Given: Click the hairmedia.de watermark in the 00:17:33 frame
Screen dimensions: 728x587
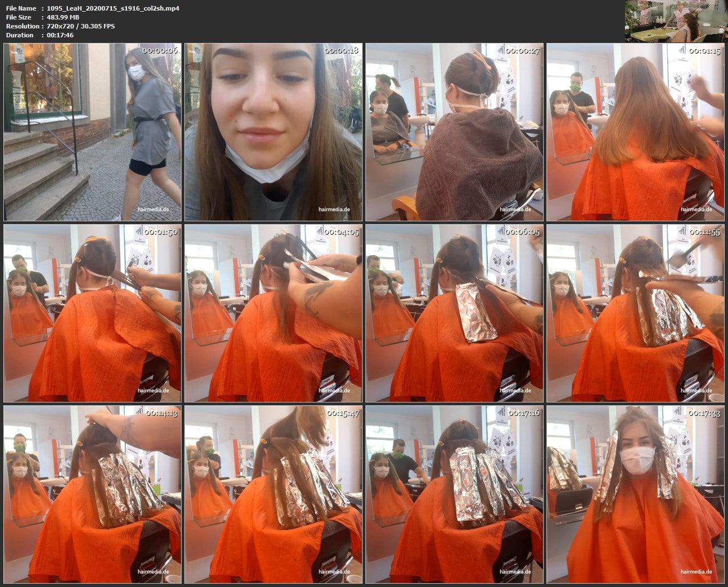Looking at the screenshot, I should click(x=696, y=571).
